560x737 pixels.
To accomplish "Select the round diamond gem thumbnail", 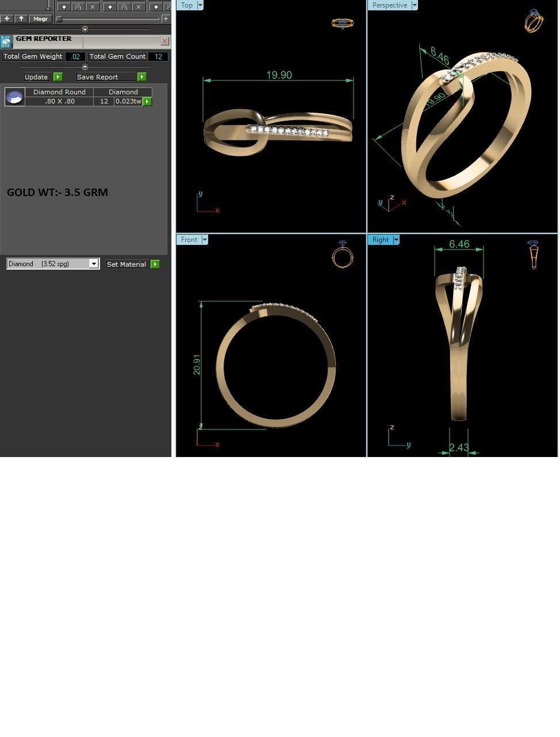I will pos(15,97).
